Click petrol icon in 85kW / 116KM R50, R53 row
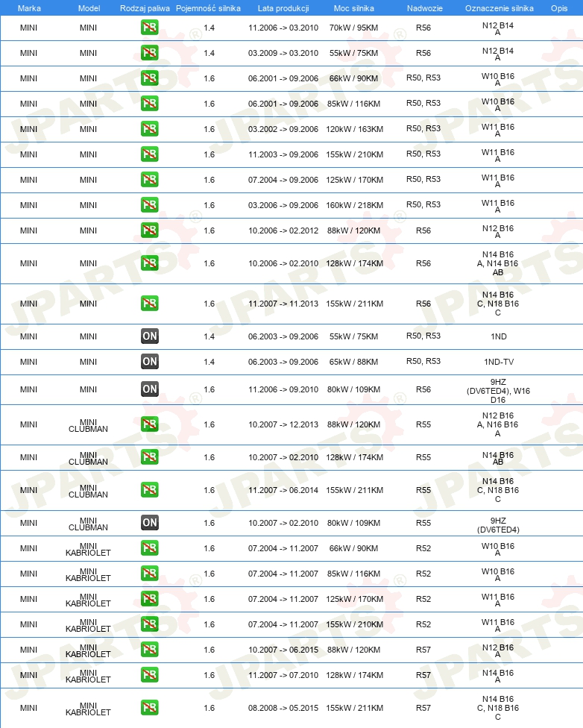 pyautogui.click(x=149, y=104)
